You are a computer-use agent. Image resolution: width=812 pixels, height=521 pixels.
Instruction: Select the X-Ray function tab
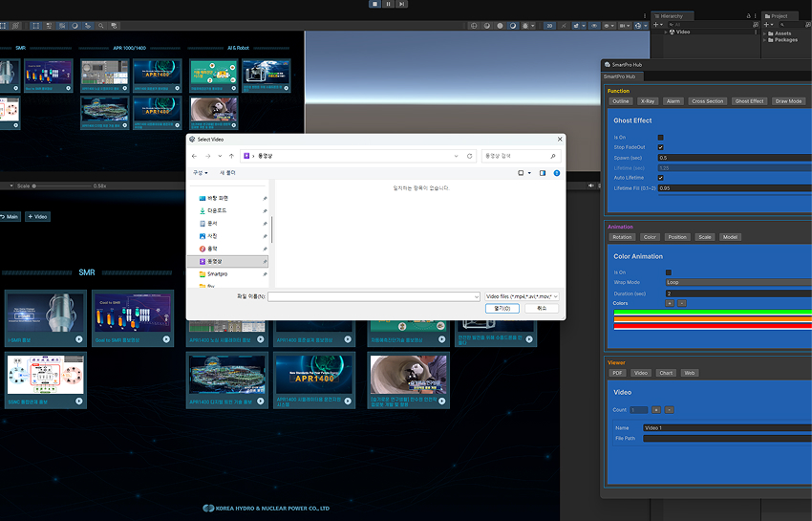648,101
